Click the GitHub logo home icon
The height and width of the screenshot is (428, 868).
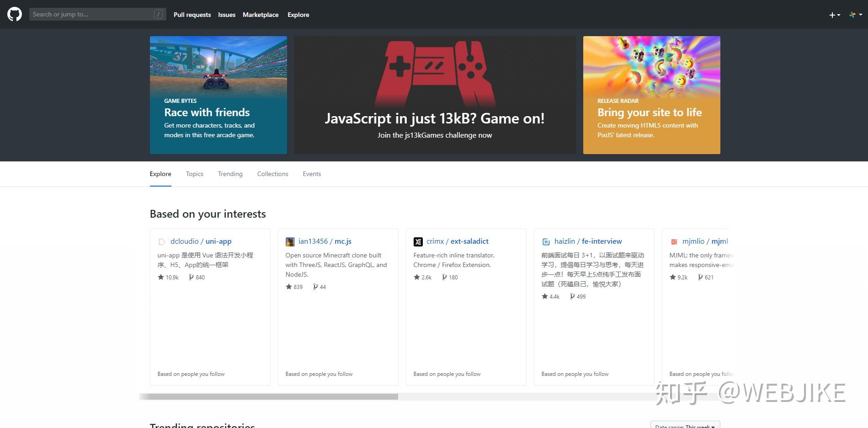(x=14, y=14)
